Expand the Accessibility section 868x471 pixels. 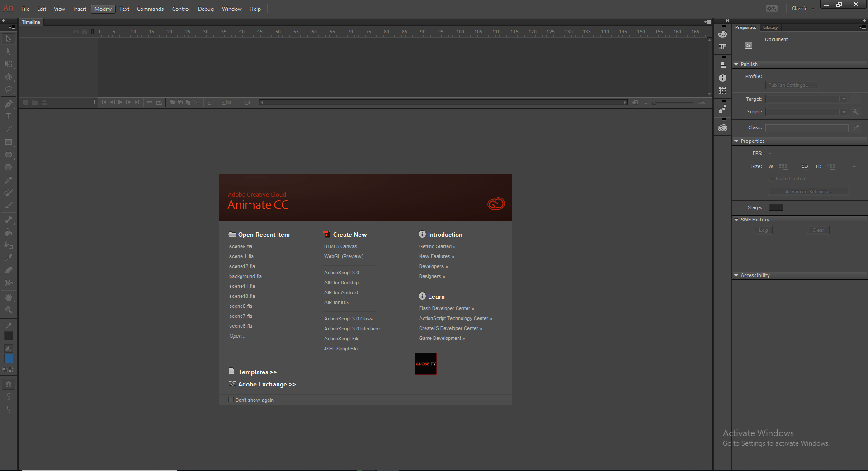[736, 275]
